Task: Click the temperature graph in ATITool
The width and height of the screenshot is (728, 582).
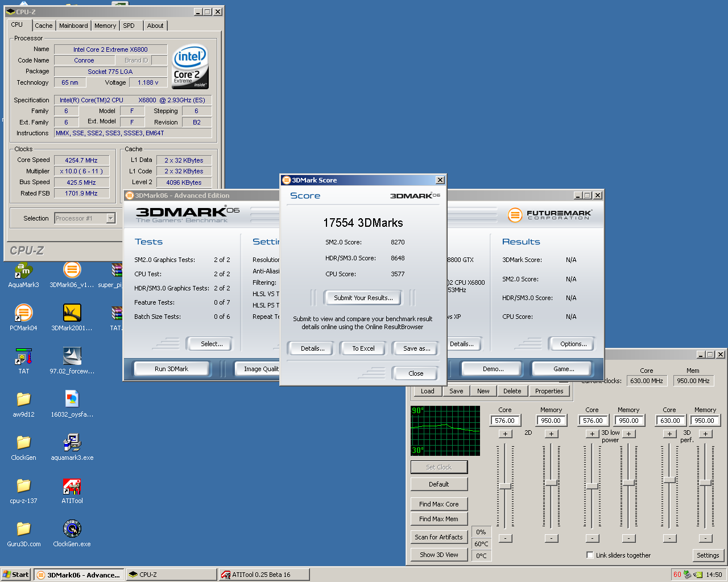Action: click(x=445, y=430)
